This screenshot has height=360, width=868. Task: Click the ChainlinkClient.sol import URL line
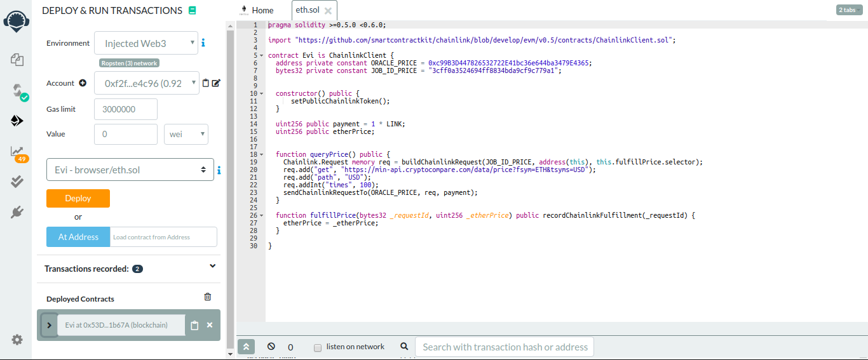(x=471, y=40)
